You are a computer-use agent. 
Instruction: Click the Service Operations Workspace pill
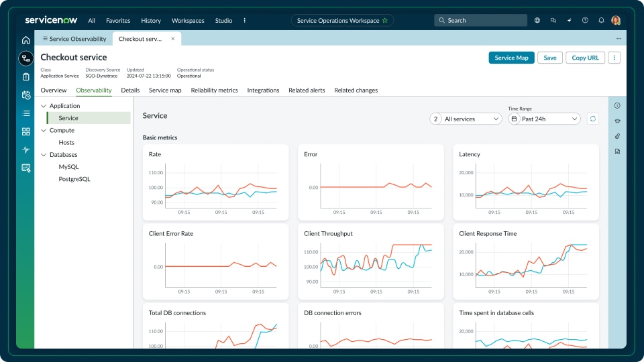coord(342,21)
